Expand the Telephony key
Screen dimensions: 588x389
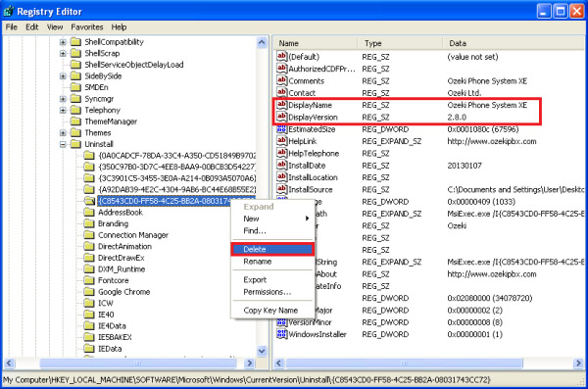(63, 111)
